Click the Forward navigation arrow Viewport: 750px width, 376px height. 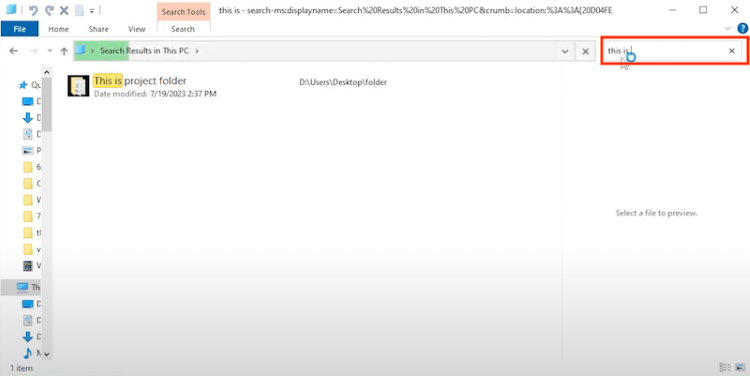coord(33,51)
